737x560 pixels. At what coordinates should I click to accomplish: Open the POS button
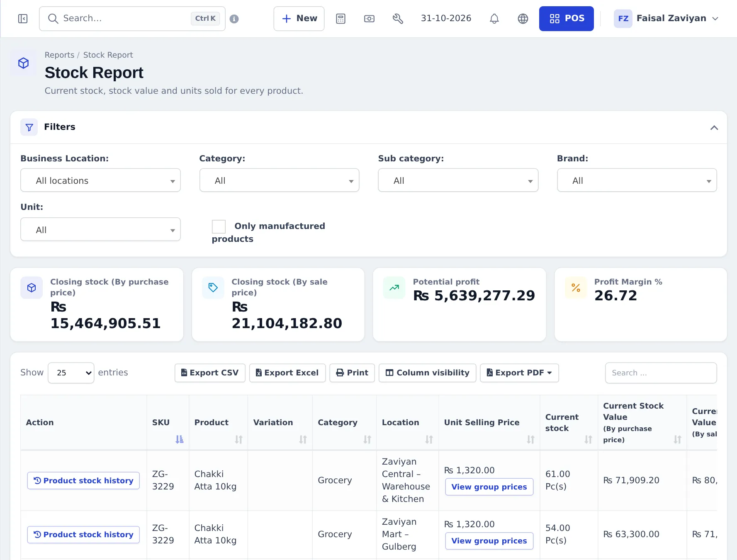click(x=567, y=19)
